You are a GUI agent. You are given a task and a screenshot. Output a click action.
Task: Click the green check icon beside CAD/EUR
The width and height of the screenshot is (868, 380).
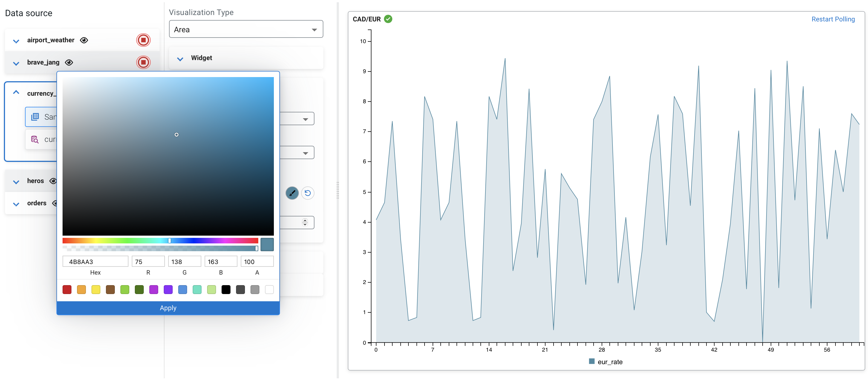(388, 19)
